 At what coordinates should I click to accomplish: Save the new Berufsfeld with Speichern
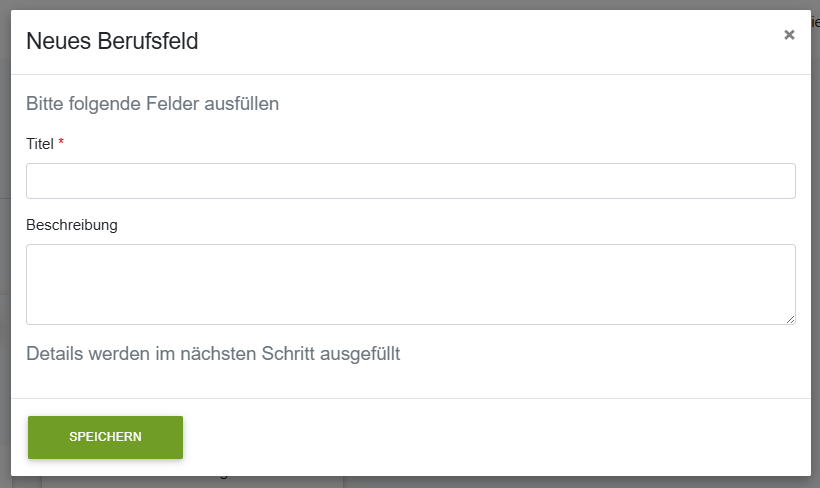(x=106, y=437)
